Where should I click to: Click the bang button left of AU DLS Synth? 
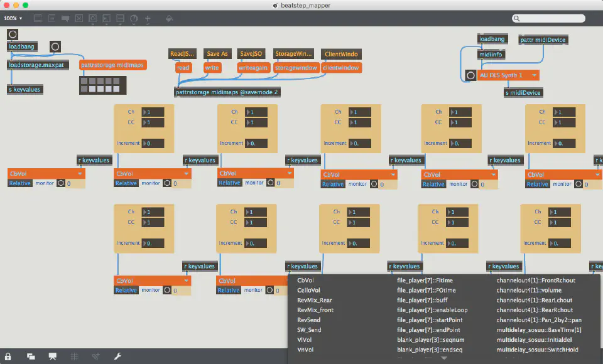coord(470,75)
